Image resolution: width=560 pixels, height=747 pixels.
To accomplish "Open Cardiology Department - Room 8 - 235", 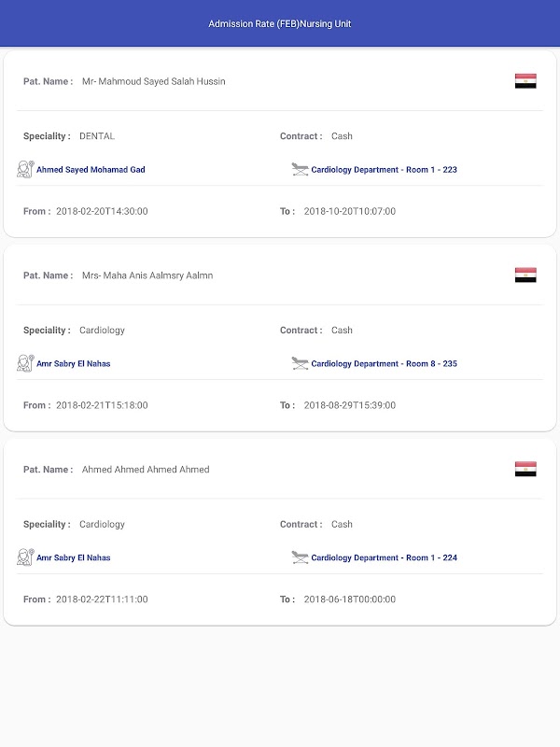I will [384, 364].
